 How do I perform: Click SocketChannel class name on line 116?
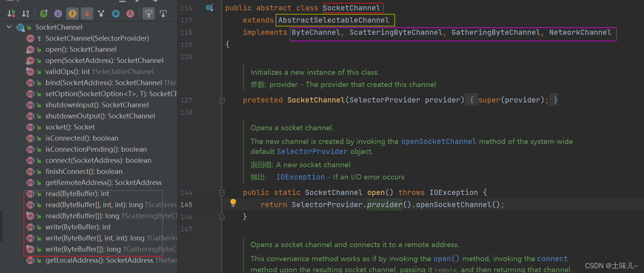pyautogui.click(x=351, y=8)
